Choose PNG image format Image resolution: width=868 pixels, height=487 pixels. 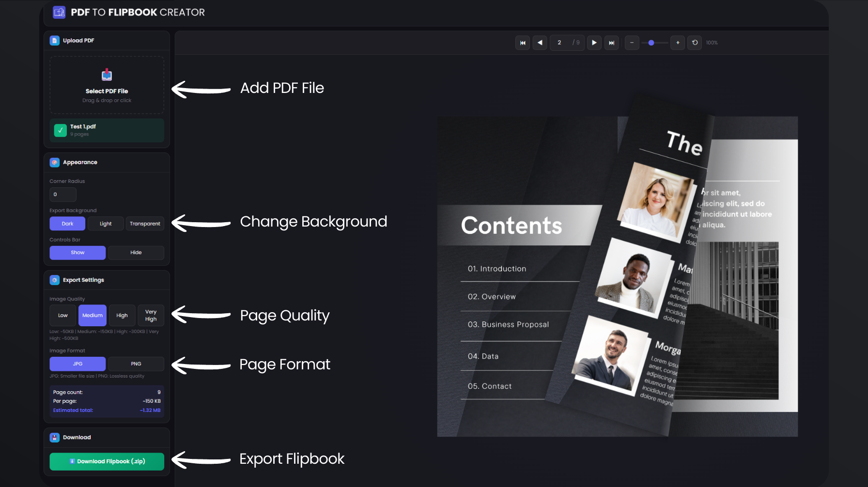(136, 364)
